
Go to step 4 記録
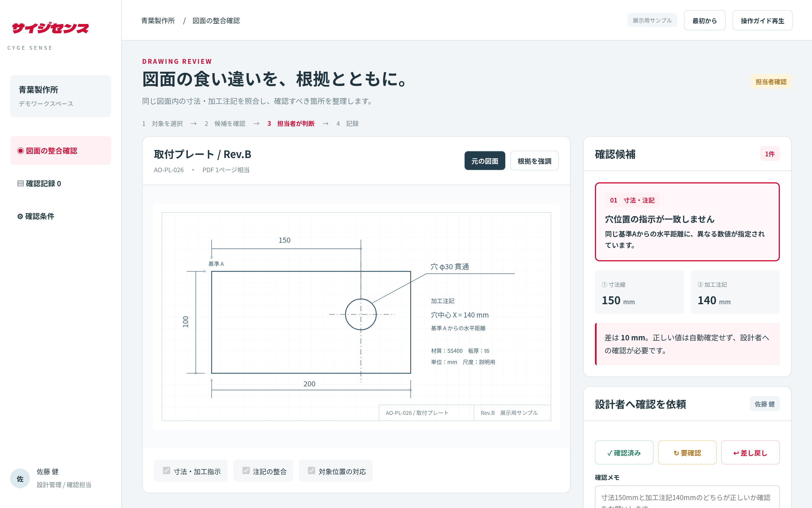(347, 124)
